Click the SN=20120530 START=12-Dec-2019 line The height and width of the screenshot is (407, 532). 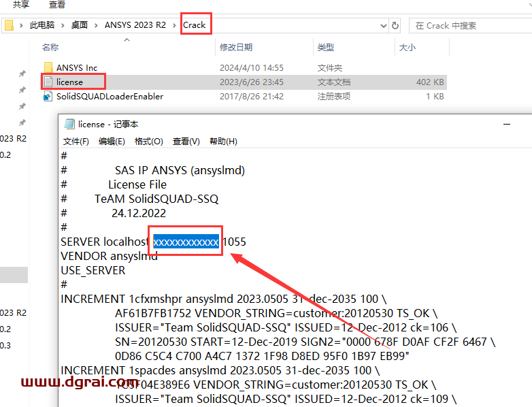point(305,342)
